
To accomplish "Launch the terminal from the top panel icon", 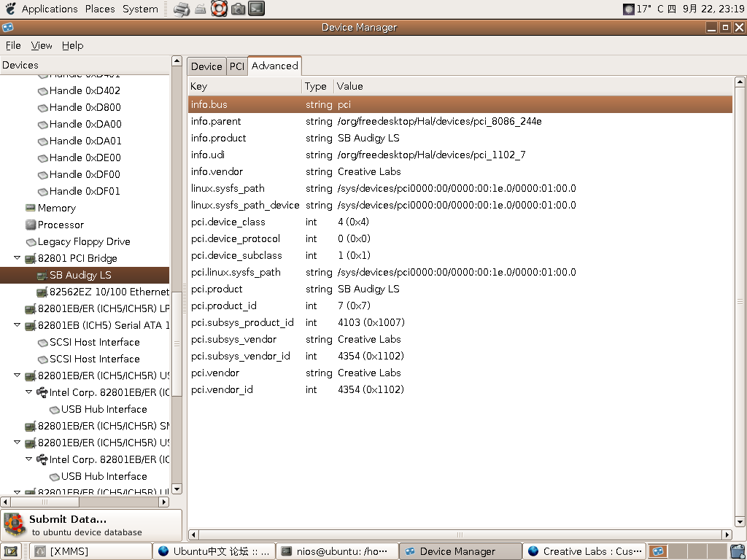I will coord(256,9).
